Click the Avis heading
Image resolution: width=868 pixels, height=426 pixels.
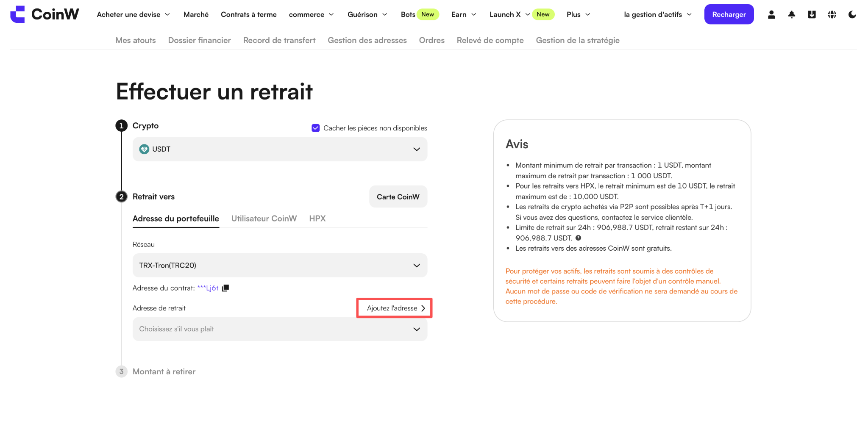[x=517, y=144]
